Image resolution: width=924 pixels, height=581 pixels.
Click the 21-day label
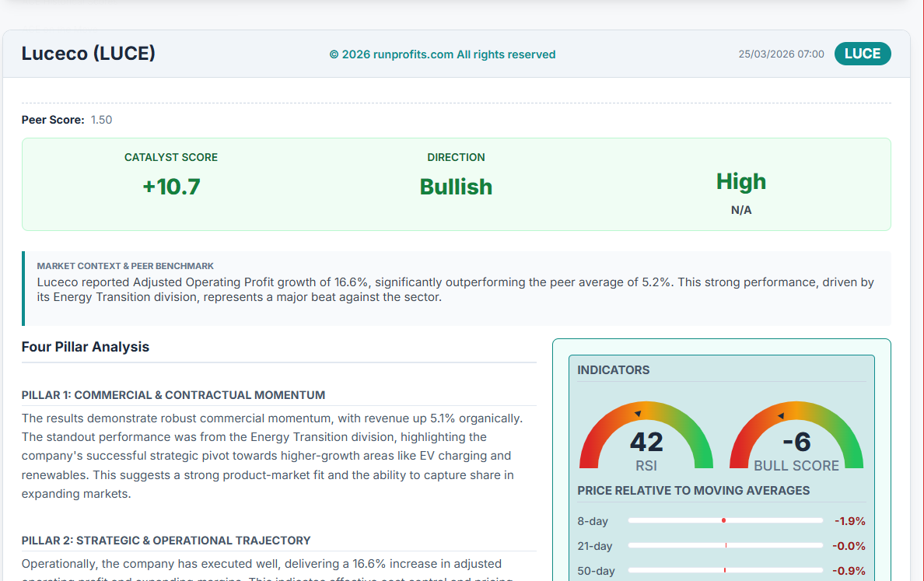point(594,546)
